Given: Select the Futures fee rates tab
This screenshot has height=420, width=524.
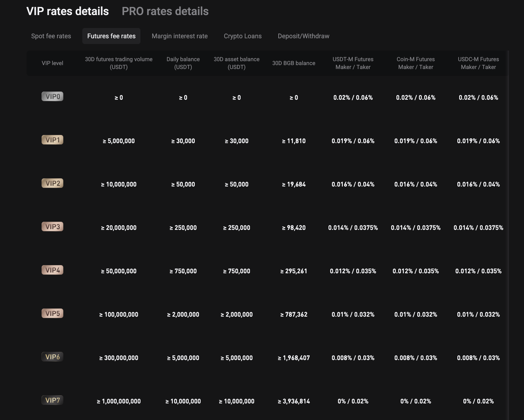Looking at the screenshot, I should pyautogui.click(x=112, y=36).
